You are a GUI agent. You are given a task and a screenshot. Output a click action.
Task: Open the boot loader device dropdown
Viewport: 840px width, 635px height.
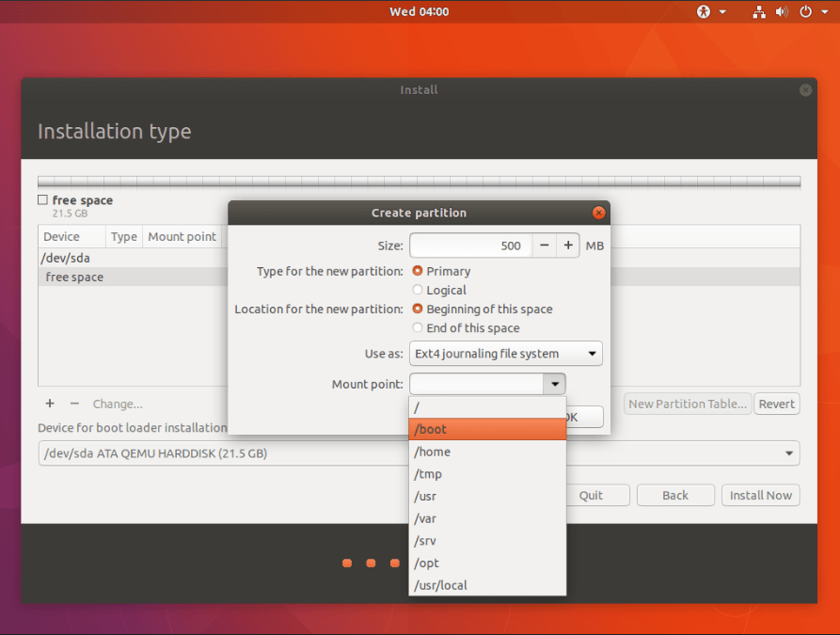790,453
